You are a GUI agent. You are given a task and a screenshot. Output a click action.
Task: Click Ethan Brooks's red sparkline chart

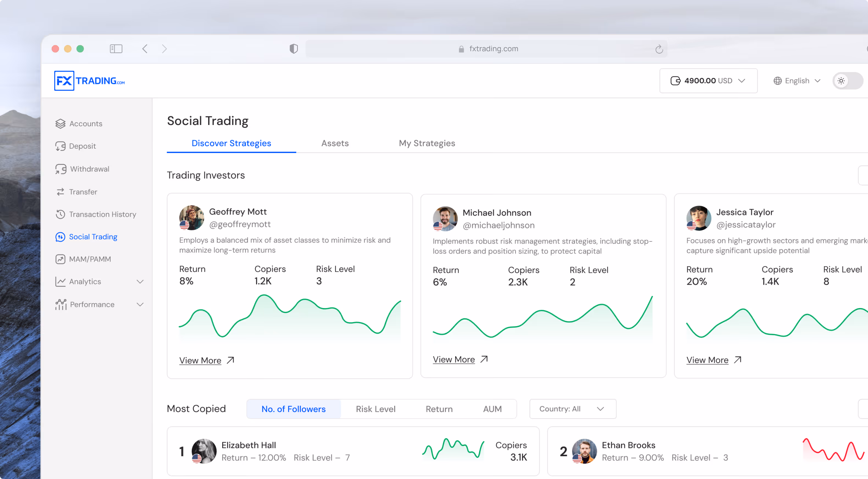coord(834,450)
